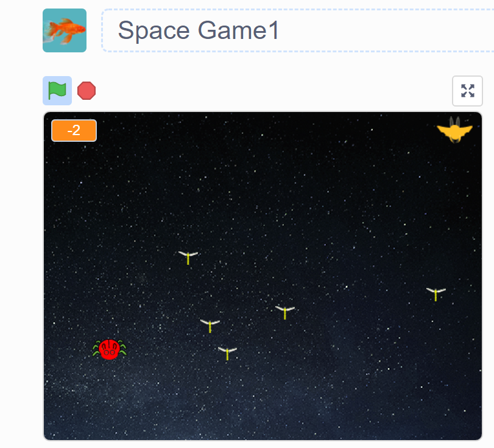Focus the Space Game1 project title field
Viewport: 494px width, 448px height.
[x=298, y=30]
